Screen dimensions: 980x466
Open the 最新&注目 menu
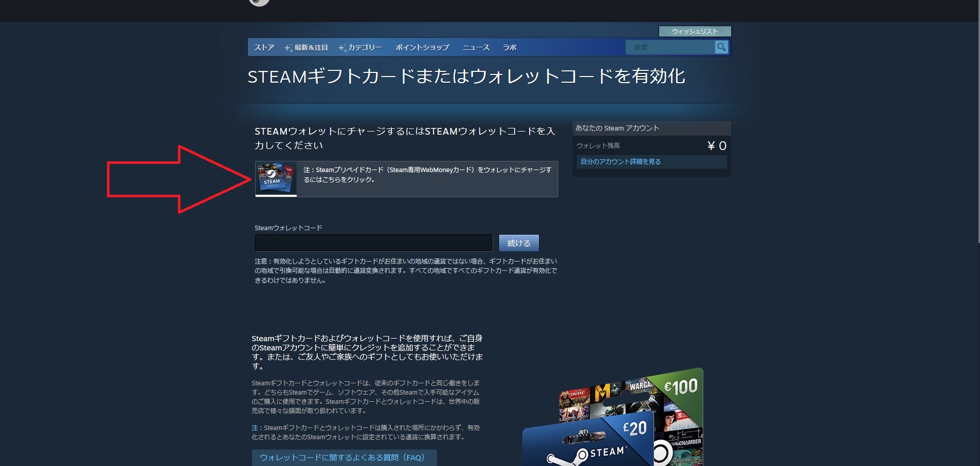306,47
